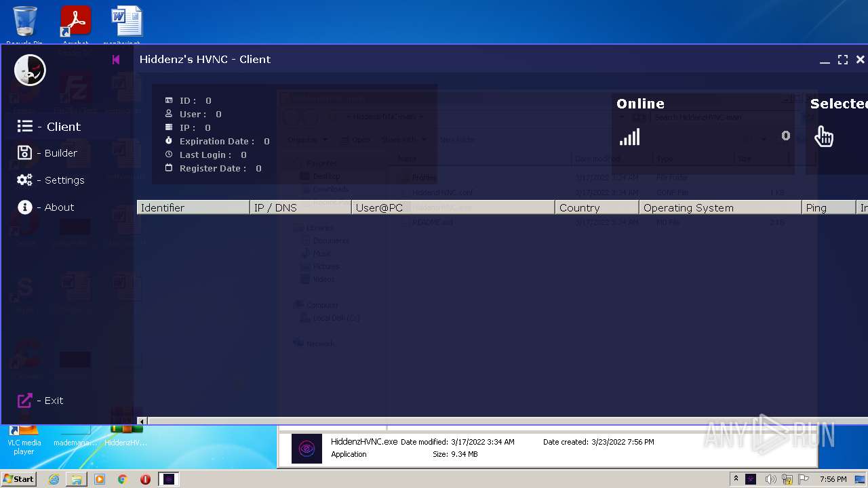Image resolution: width=868 pixels, height=488 pixels.
Task: Click the "Expiration Date :" label
Action: 217,141
